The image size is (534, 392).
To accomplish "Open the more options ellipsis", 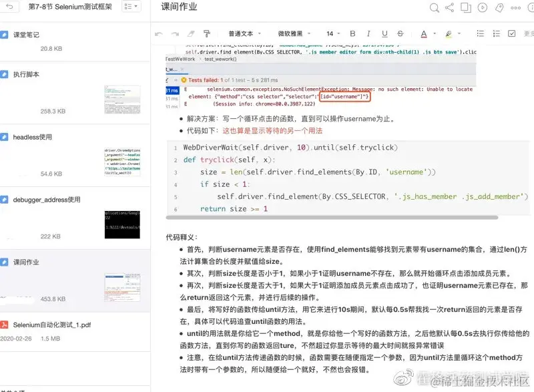I will 515,8.
